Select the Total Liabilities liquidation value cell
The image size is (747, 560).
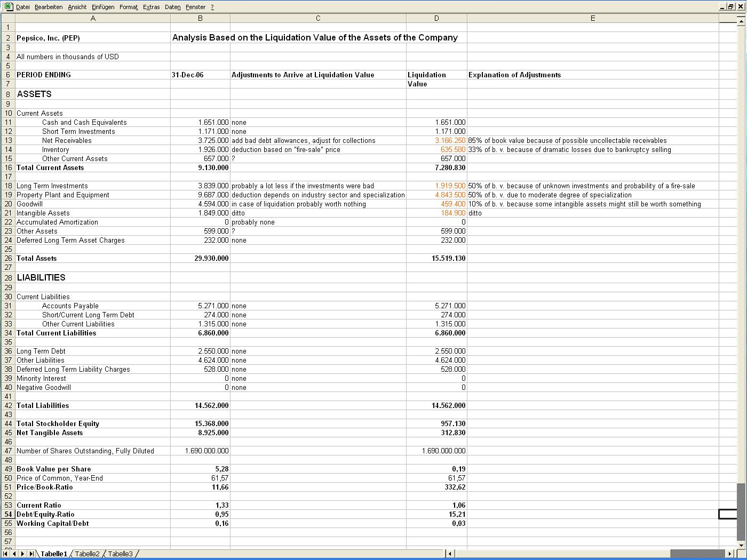point(436,405)
